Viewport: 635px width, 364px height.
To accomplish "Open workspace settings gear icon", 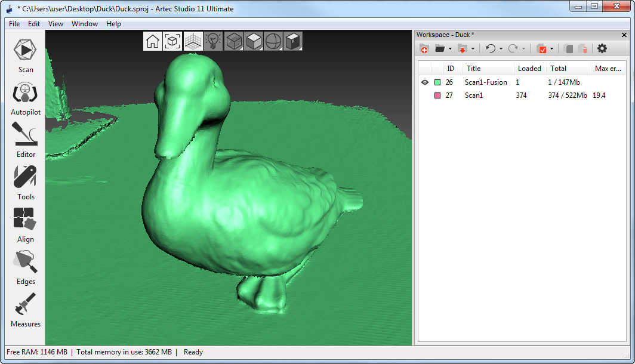I will [602, 48].
